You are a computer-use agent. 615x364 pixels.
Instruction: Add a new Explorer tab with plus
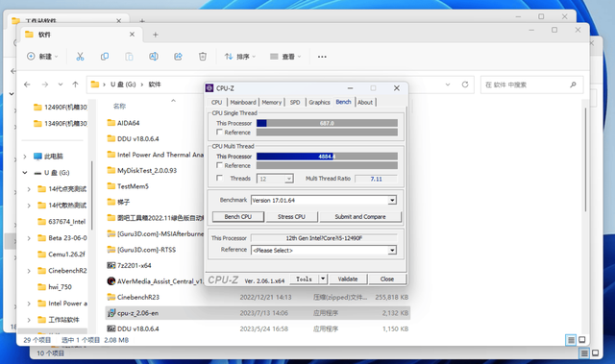(156, 35)
